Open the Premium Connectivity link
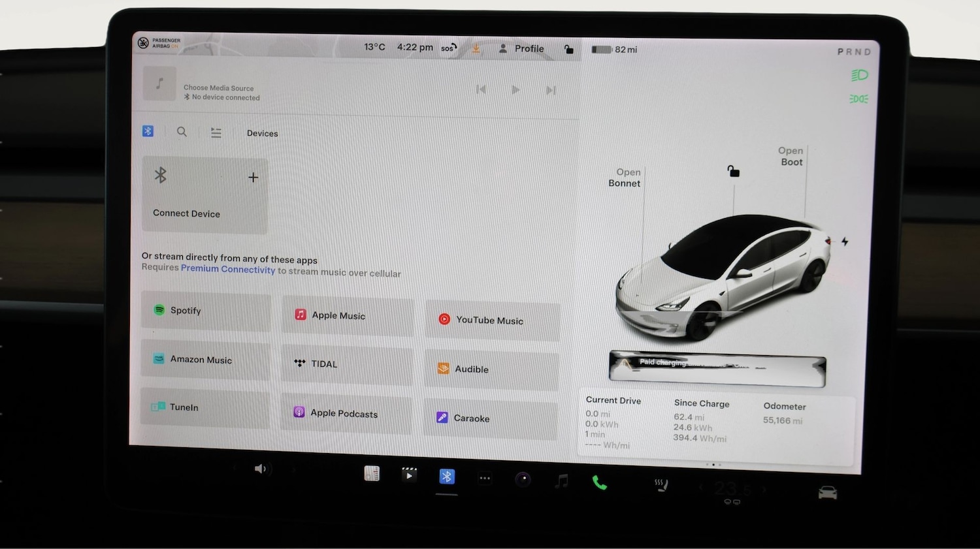This screenshot has width=980, height=549. (228, 269)
